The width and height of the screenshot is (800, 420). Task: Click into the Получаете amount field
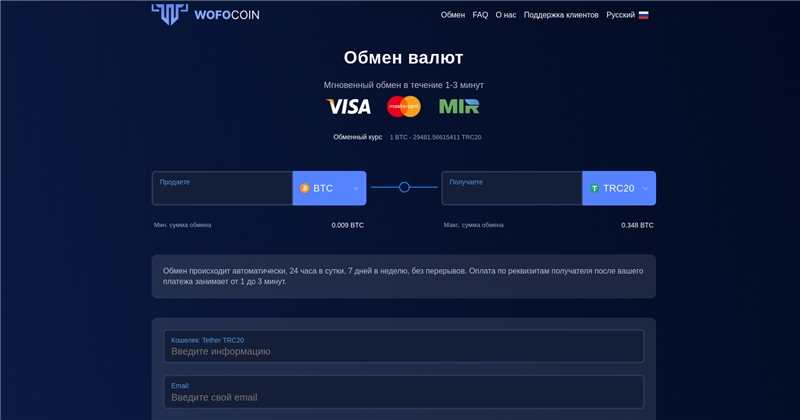pos(512,188)
